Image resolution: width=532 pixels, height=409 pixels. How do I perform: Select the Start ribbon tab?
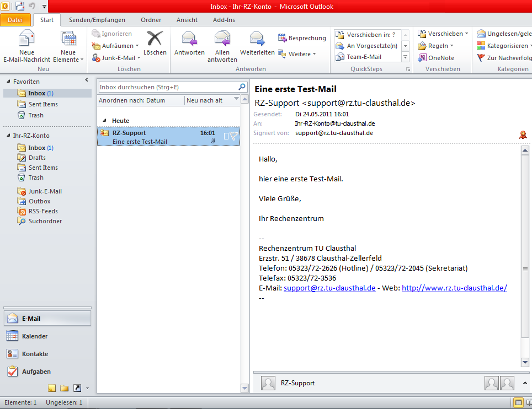tap(47, 20)
